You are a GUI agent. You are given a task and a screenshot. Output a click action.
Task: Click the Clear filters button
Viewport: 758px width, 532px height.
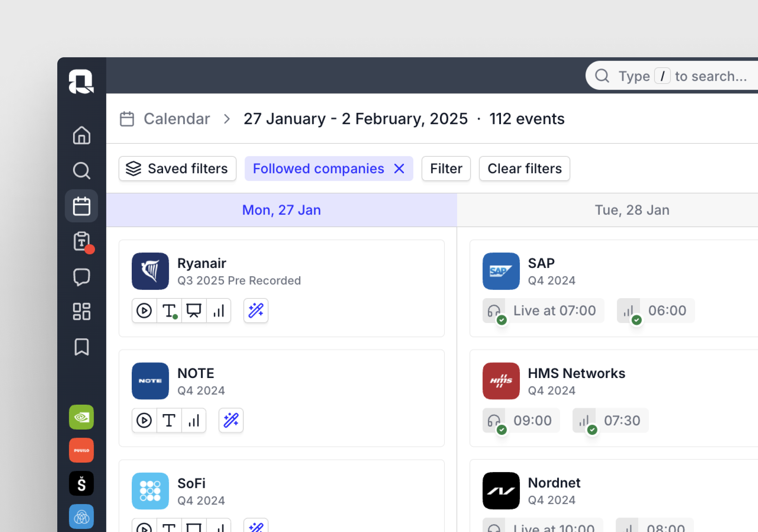pos(524,168)
